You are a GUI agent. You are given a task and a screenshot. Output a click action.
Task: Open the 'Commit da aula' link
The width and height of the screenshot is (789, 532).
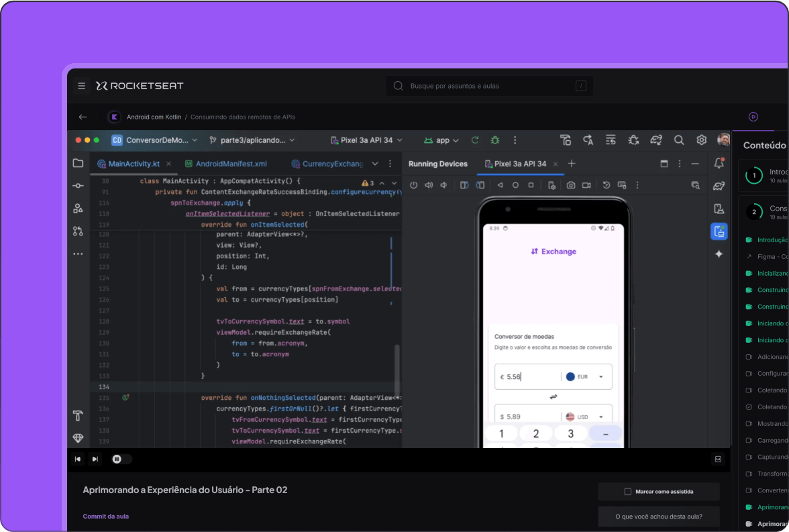tap(105, 517)
